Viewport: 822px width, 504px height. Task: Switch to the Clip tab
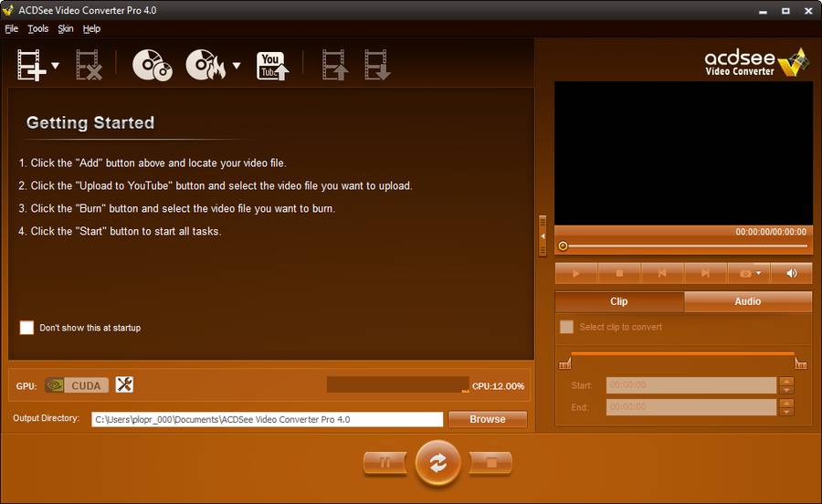coord(619,301)
